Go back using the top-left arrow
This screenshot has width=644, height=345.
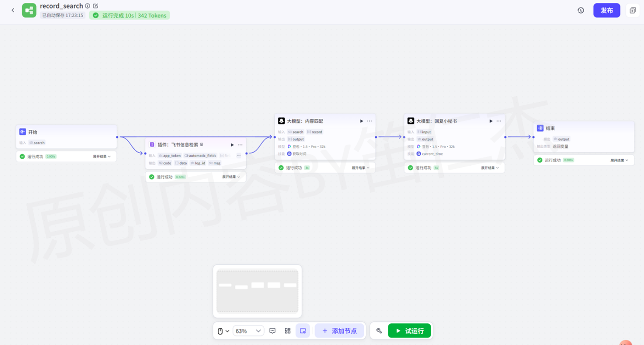coord(13,10)
